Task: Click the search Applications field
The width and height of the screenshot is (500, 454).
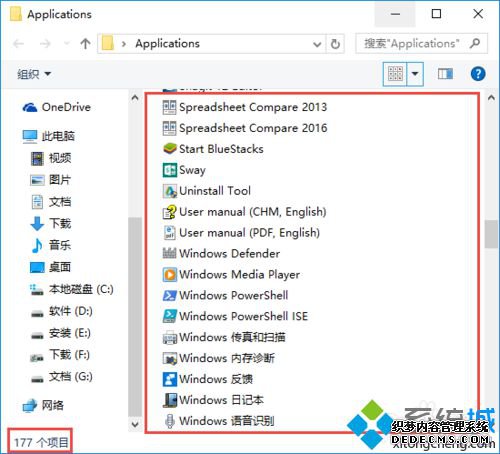Action: click(x=421, y=43)
